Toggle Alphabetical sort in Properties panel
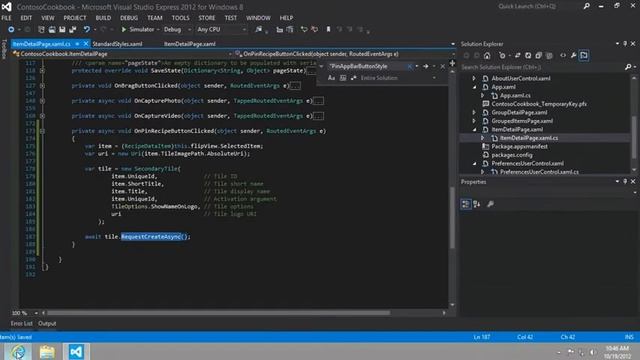The width and height of the screenshot is (640, 360). click(x=477, y=204)
